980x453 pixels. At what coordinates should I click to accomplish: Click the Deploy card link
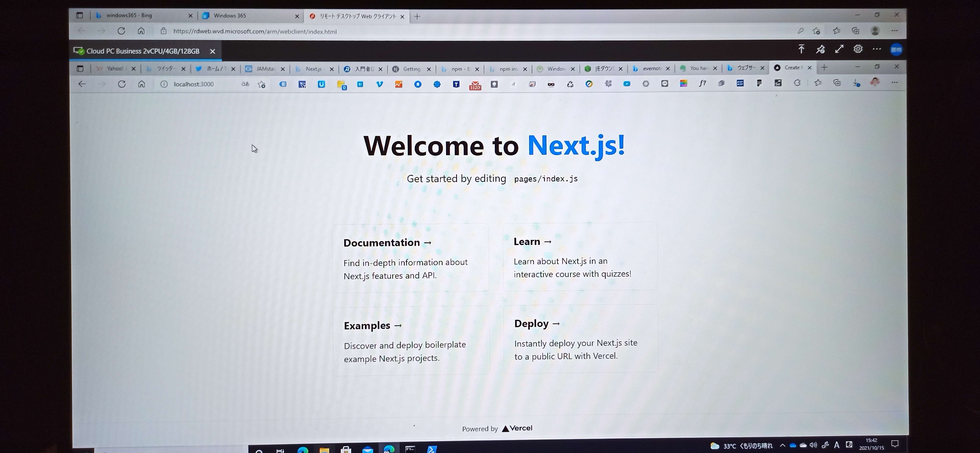coord(537,324)
